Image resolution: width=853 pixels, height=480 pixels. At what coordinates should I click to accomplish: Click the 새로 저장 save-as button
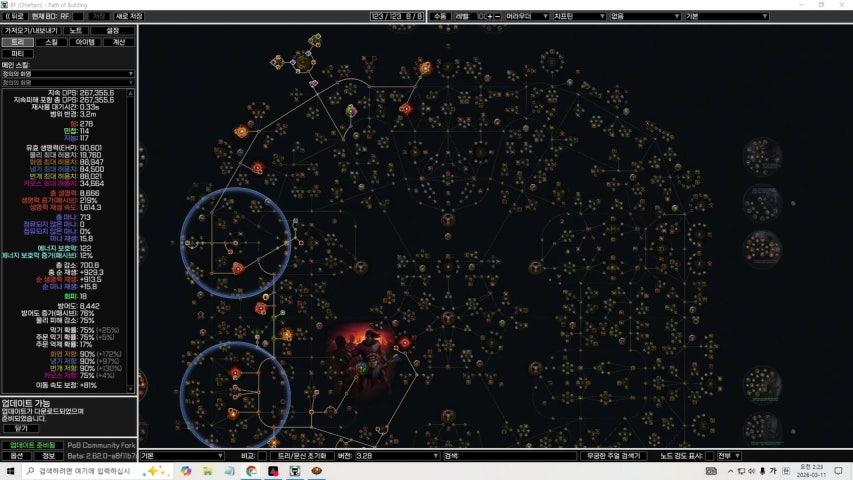129,16
